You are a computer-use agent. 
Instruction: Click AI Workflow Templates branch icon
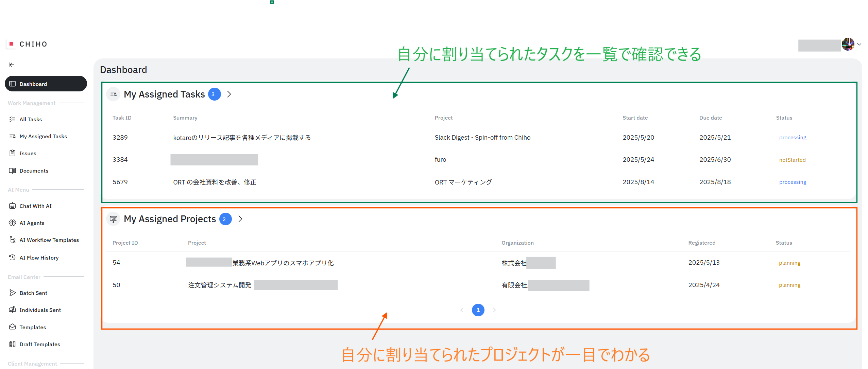(12, 240)
